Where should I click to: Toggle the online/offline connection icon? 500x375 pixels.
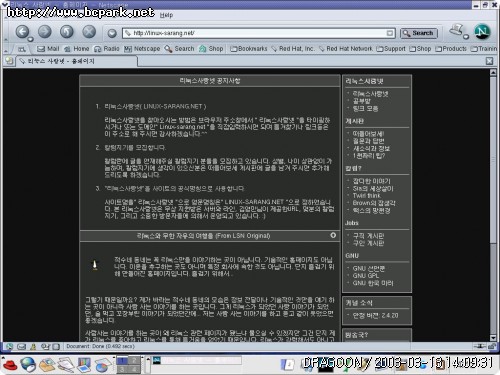pyautogui.click(x=480, y=346)
